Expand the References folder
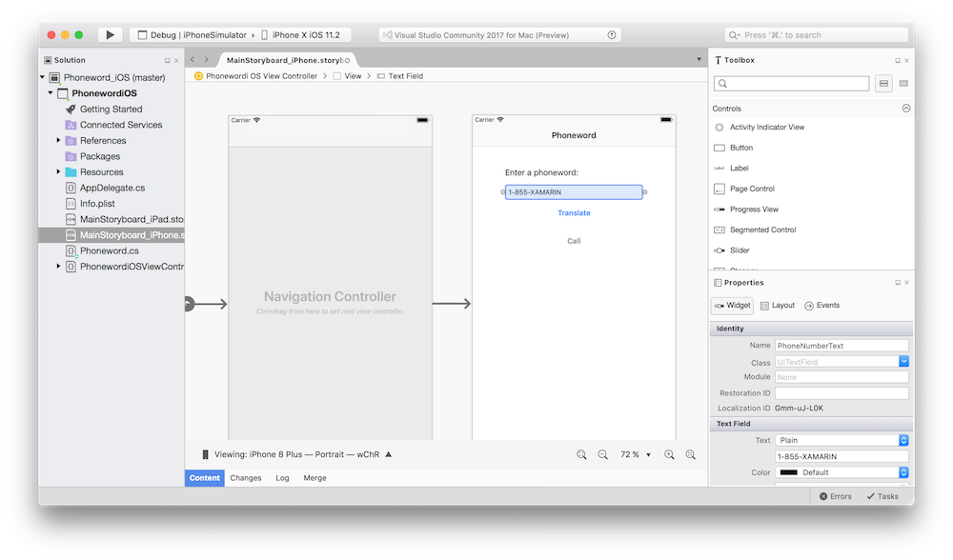 [56, 140]
